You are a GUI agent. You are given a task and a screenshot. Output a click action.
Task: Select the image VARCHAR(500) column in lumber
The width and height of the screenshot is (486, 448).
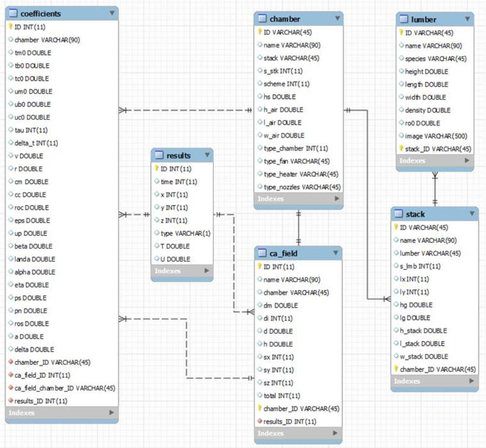(436, 136)
